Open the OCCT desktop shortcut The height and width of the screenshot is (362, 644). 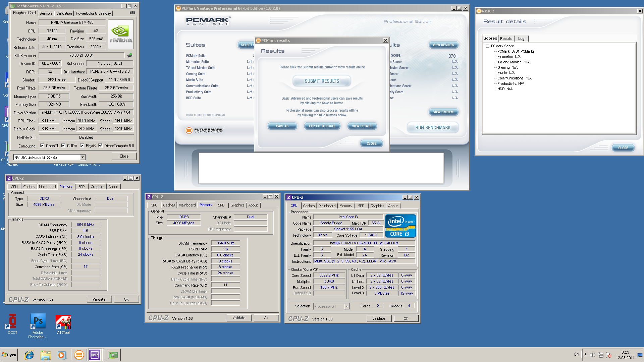(12, 324)
